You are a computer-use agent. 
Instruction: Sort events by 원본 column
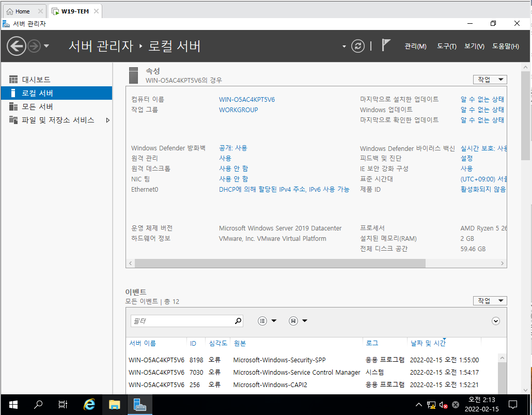tap(240, 343)
